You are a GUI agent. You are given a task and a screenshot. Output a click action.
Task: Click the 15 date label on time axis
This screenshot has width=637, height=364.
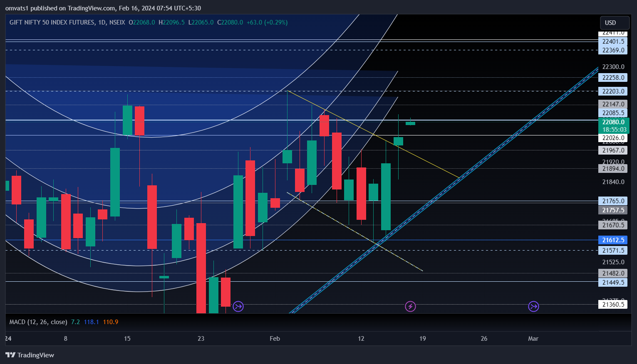[127, 339]
